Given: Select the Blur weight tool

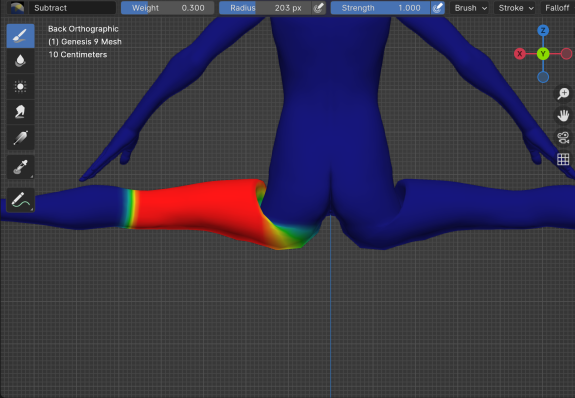Looking at the screenshot, I should click(x=21, y=61).
